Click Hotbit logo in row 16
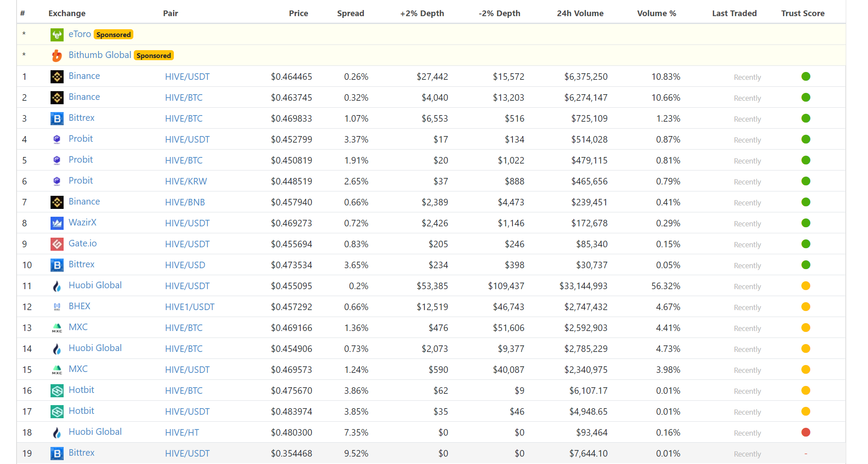 (57, 391)
